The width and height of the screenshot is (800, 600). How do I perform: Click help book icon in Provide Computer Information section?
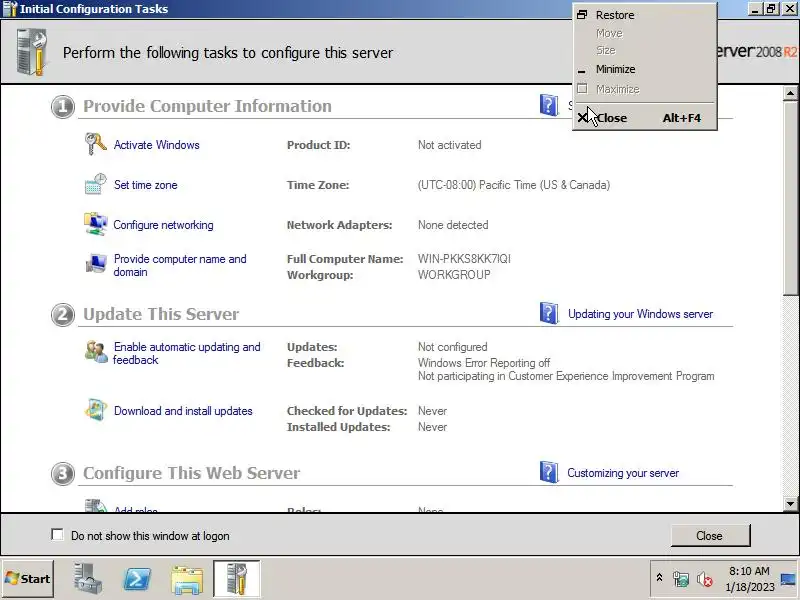(x=549, y=105)
